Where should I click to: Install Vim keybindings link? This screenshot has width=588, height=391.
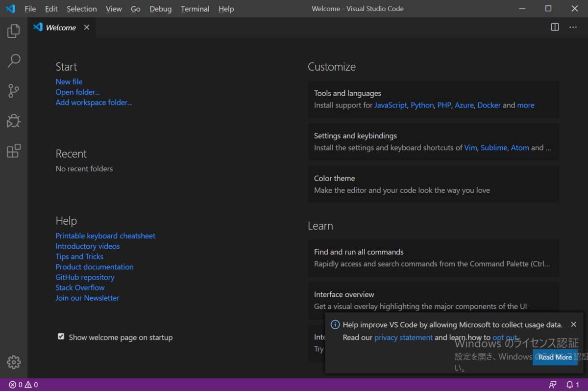[470, 148]
